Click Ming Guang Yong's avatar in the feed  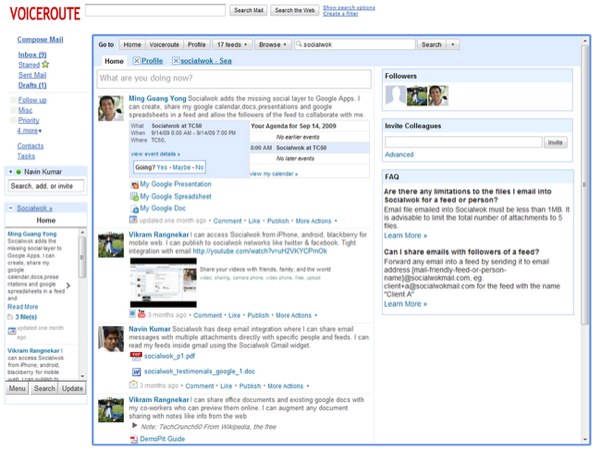(111, 108)
